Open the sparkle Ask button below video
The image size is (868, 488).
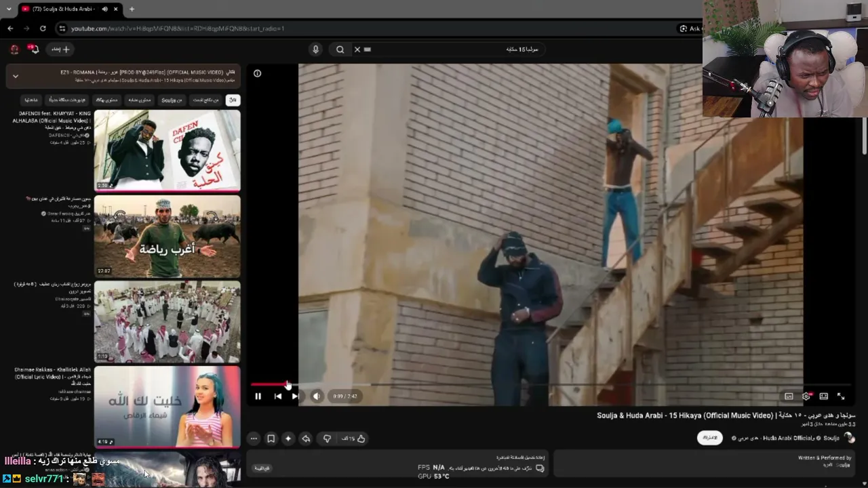coord(288,439)
